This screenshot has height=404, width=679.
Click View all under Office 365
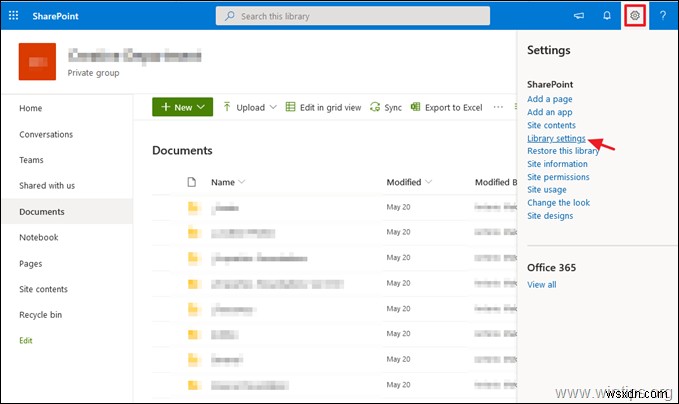point(541,284)
